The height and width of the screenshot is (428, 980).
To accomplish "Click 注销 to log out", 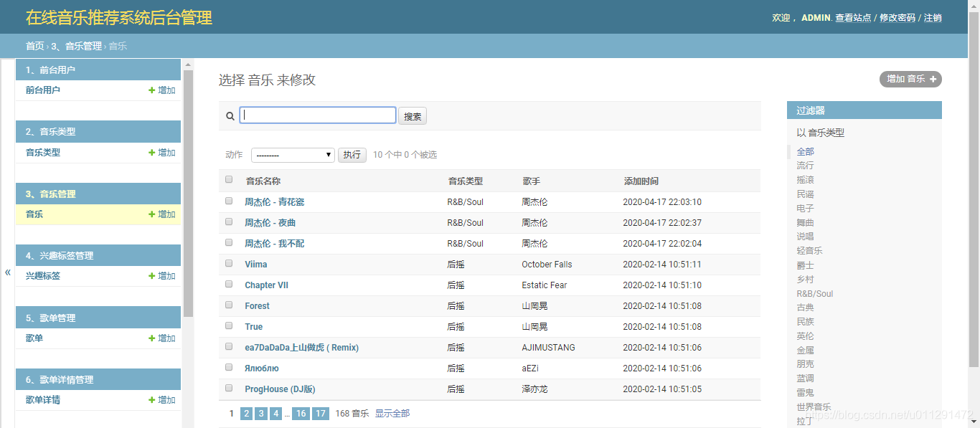I will tap(933, 18).
